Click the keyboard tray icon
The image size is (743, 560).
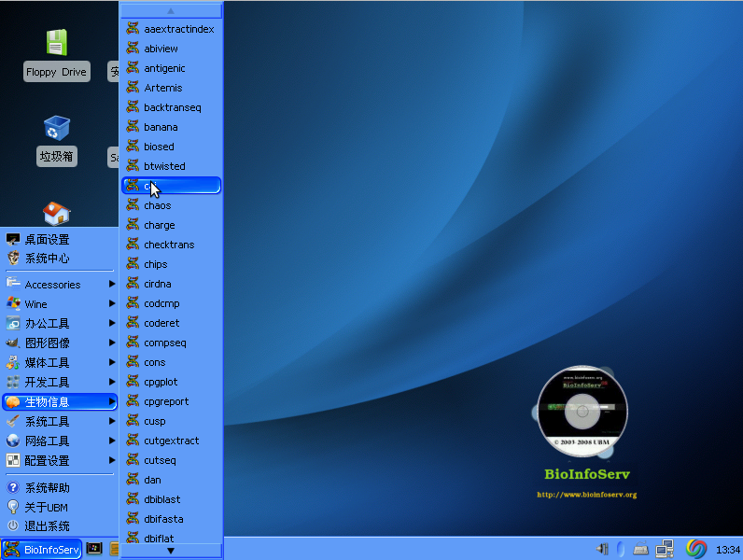(640, 550)
